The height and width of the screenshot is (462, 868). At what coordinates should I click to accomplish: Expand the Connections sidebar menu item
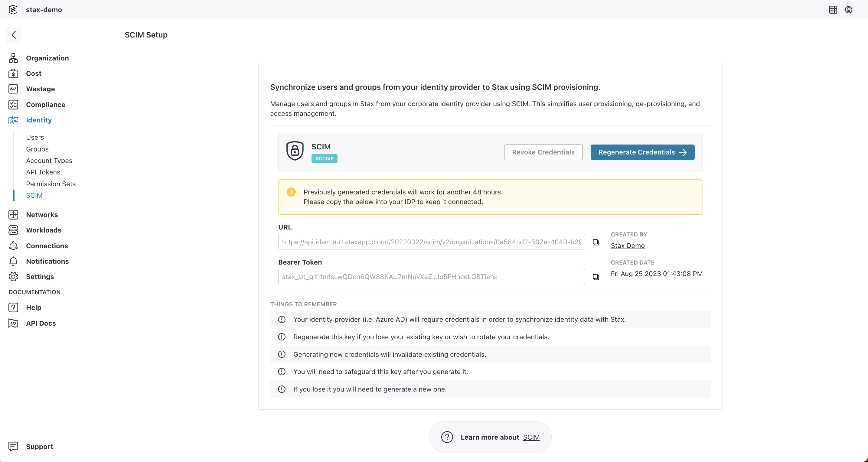click(47, 245)
